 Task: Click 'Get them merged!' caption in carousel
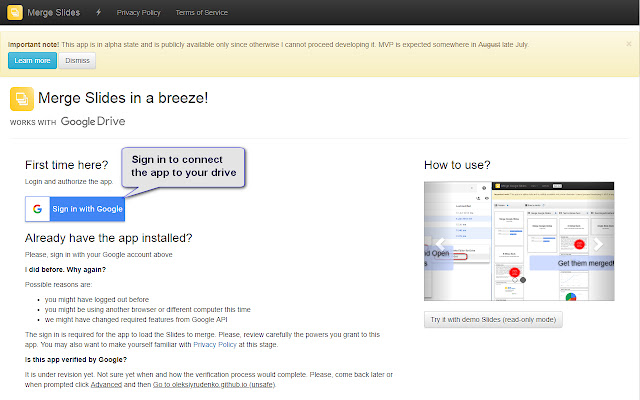585,263
